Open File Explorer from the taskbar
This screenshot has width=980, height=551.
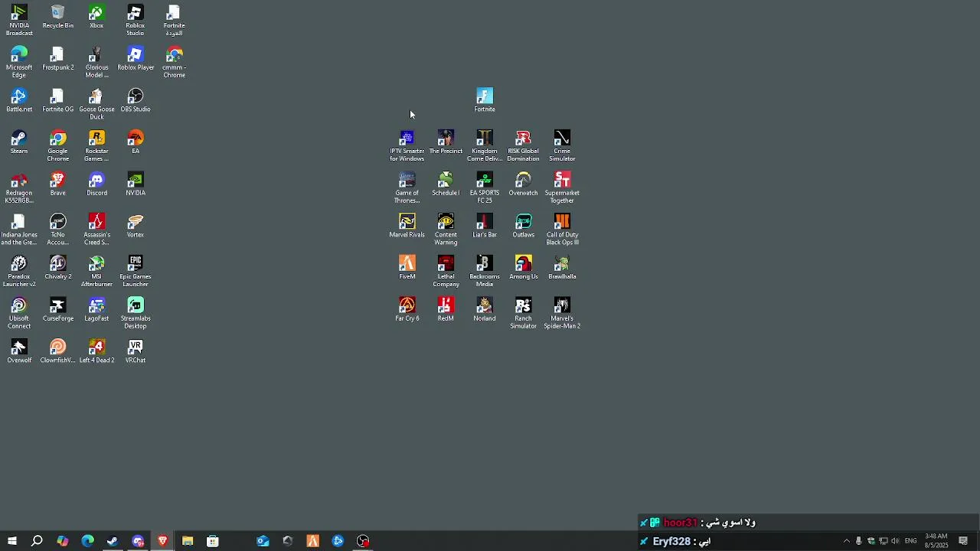(188, 541)
